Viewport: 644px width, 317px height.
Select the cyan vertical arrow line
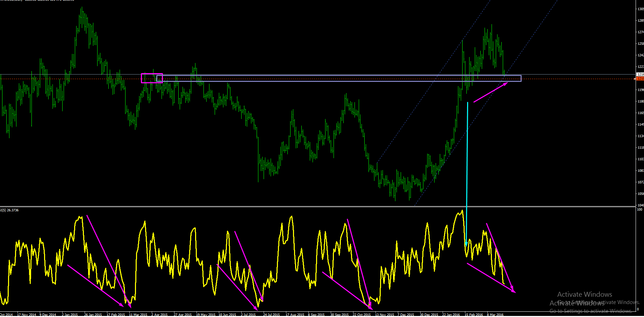coord(467,174)
